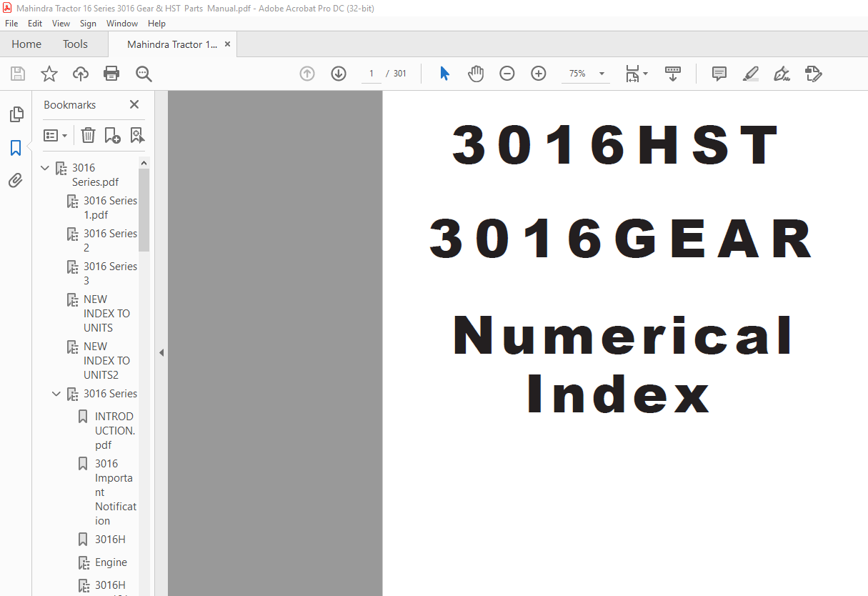Collapse the navigation pane arrow

click(x=161, y=352)
